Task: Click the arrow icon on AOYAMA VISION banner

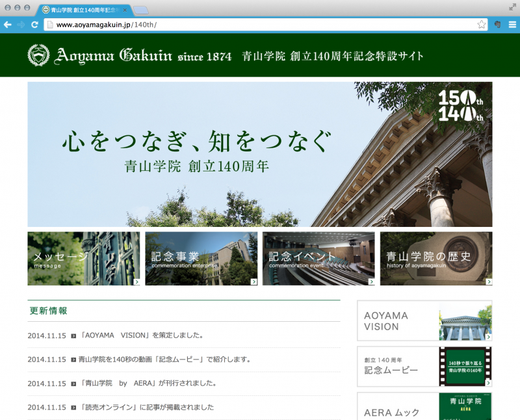Action: [489, 337]
